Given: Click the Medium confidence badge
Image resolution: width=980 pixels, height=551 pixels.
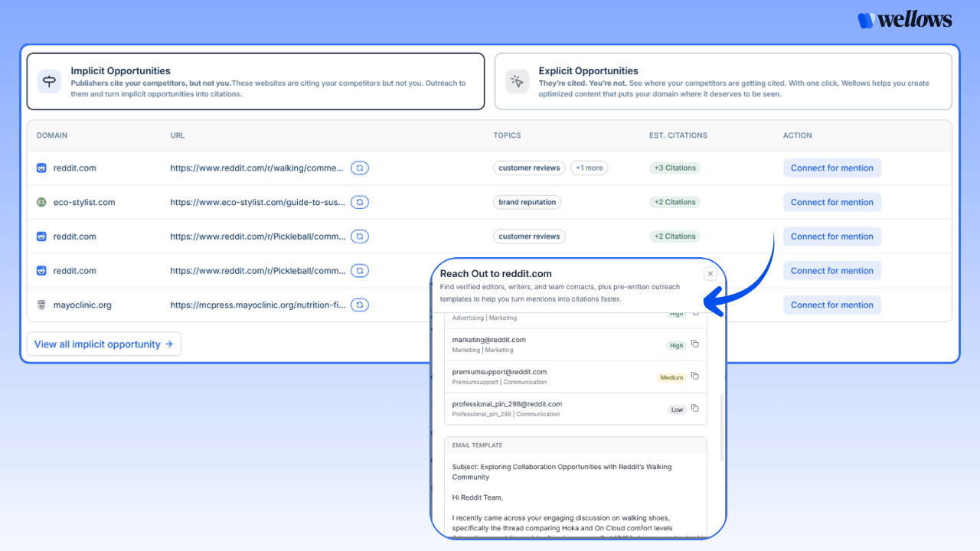Looking at the screenshot, I should 671,377.
